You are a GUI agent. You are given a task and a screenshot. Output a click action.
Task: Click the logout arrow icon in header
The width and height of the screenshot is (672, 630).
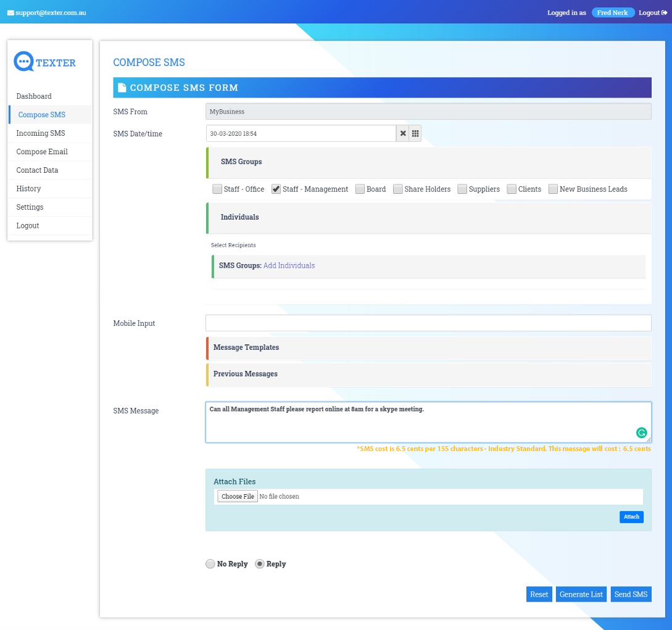[664, 12]
